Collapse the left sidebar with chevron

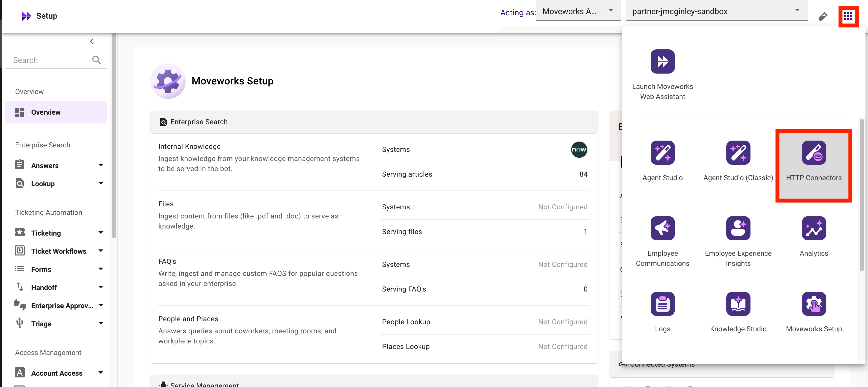click(x=92, y=41)
